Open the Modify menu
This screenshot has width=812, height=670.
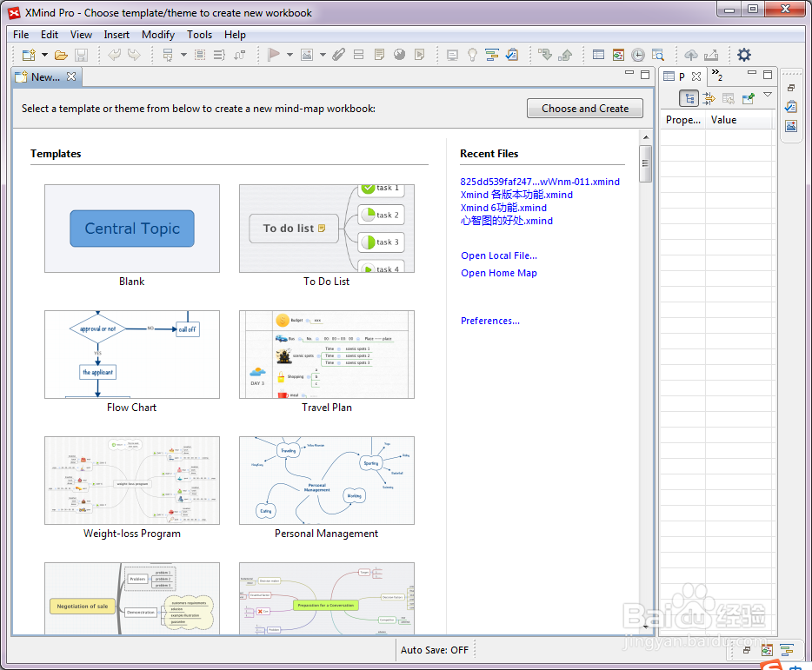click(158, 35)
